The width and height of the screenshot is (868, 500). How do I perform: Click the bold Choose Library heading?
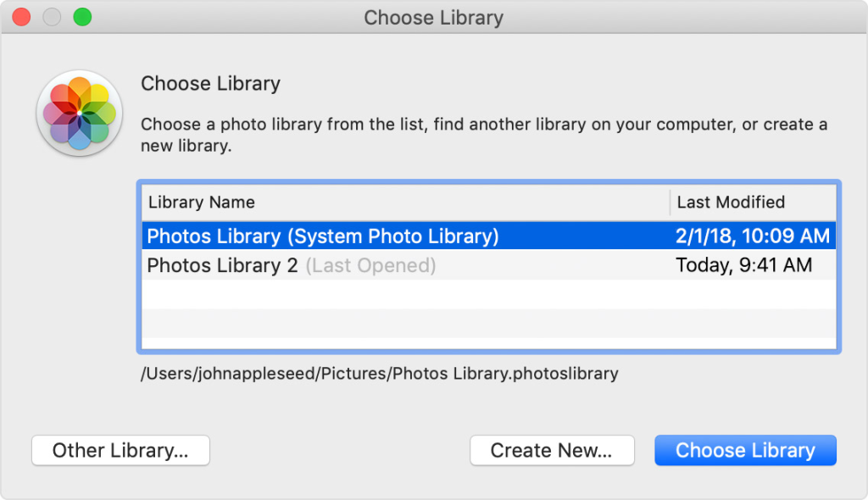click(210, 84)
